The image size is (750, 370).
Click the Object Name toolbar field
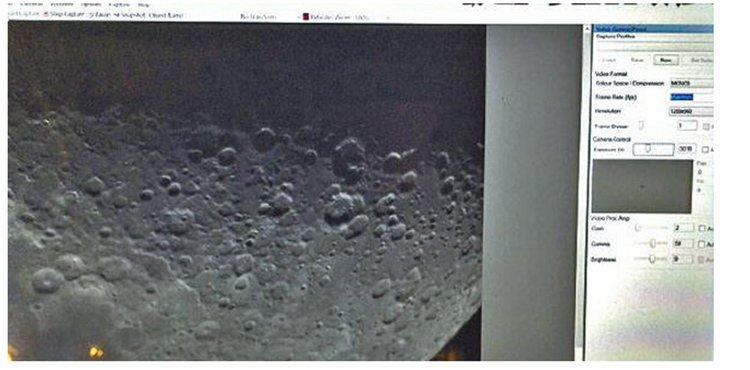click(166, 15)
